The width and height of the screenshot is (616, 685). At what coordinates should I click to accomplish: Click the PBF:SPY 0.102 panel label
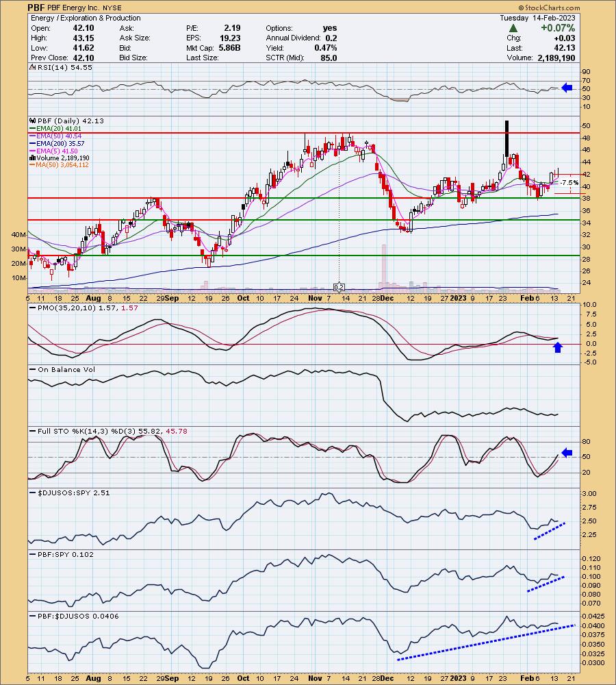pos(66,554)
